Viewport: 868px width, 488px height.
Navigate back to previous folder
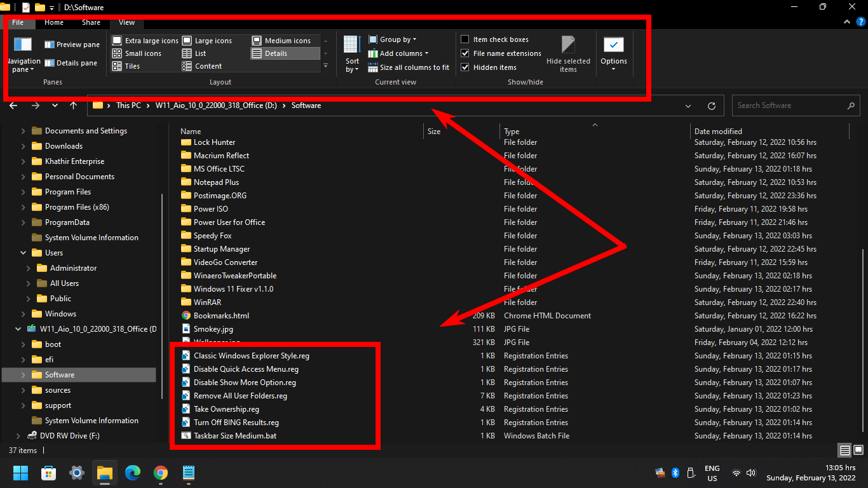[13, 105]
